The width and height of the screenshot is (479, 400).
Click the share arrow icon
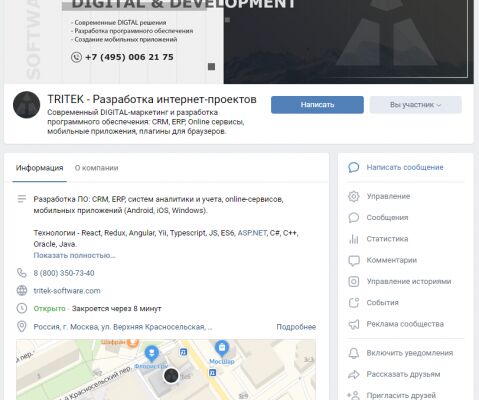click(x=354, y=374)
